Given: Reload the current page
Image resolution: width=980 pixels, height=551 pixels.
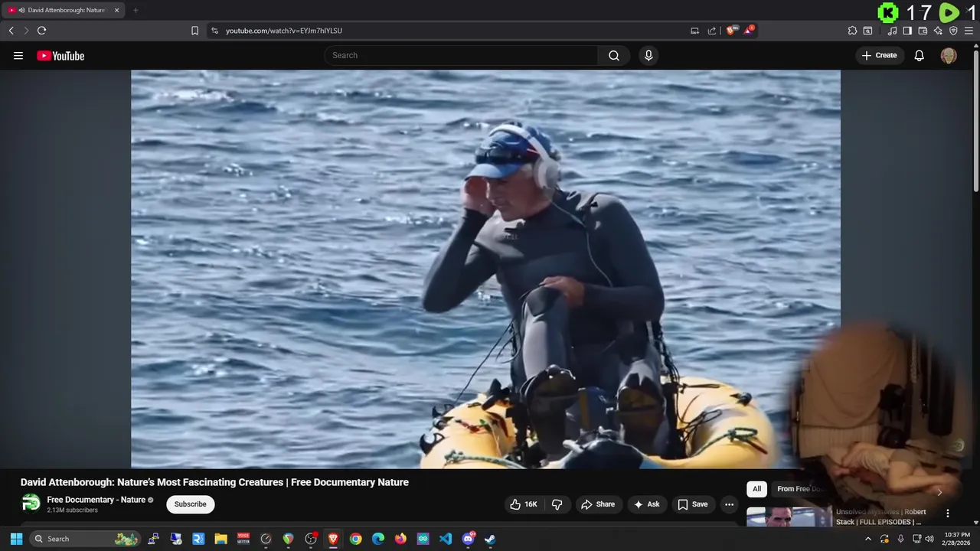Looking at the screenshot, I should [x=41, y=31].
